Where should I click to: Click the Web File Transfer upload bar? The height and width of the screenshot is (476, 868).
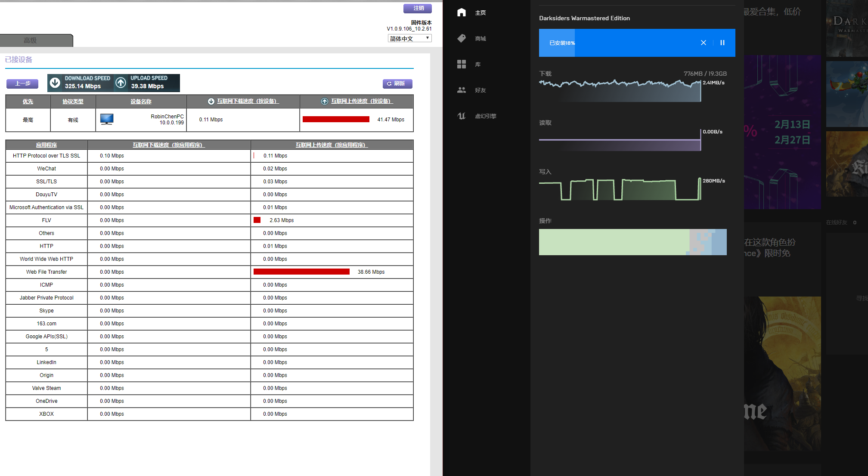(301, 272)
